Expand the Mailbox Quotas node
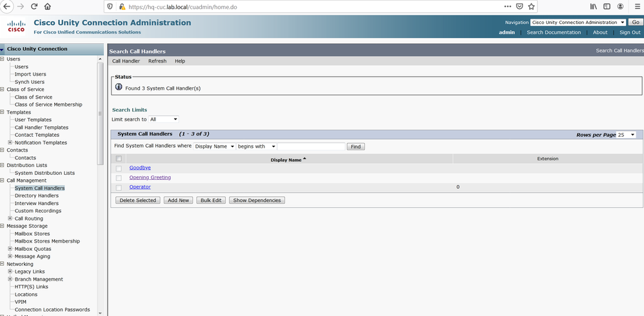The width and height of the screenshot is (644, 316). [x=10, y=249]
